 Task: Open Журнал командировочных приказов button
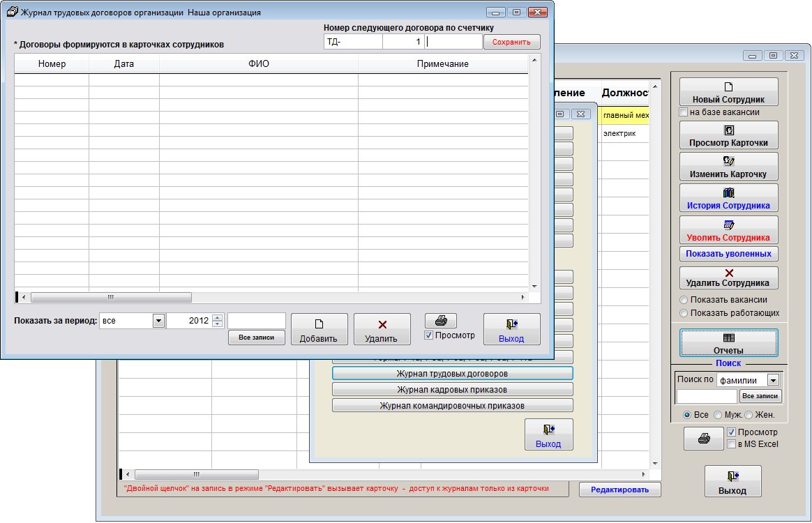point(452,405)
